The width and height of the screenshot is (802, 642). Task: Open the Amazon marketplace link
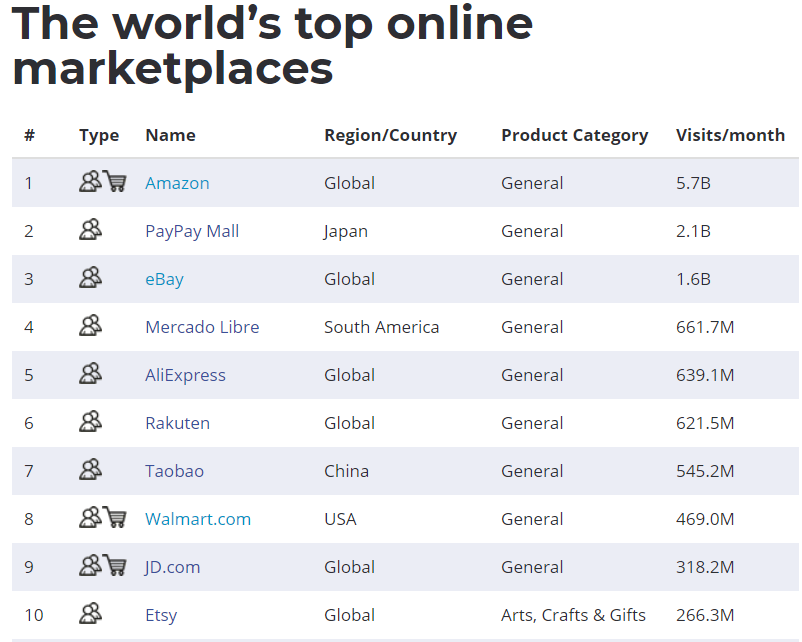(177, 183)
